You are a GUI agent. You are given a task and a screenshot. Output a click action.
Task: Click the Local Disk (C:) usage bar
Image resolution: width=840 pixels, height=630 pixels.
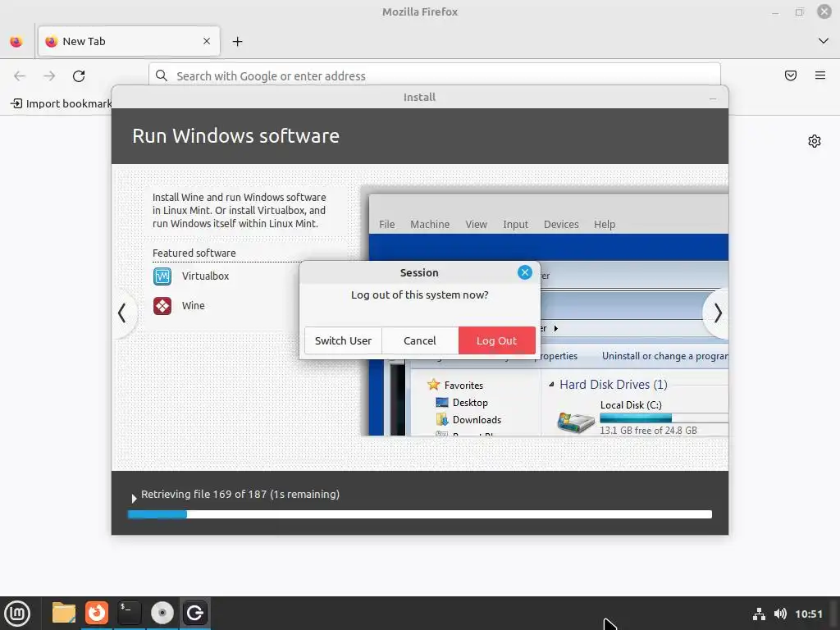tap(664, 418)
